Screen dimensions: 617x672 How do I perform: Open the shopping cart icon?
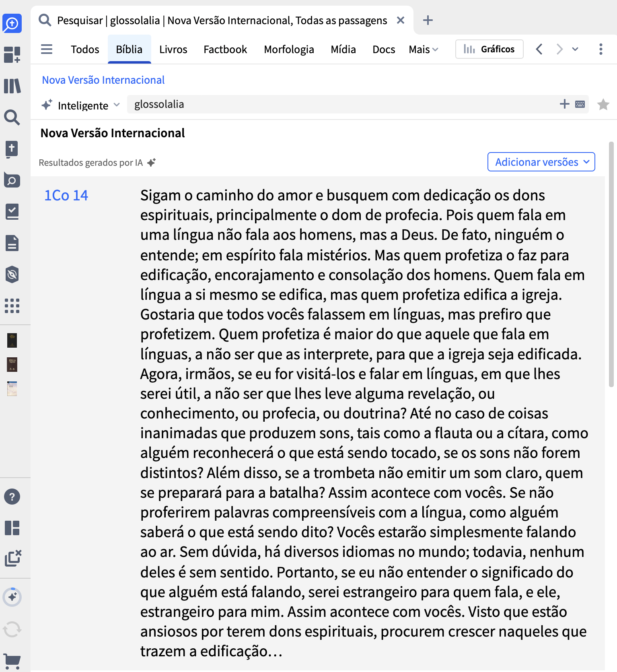[12, 660]
